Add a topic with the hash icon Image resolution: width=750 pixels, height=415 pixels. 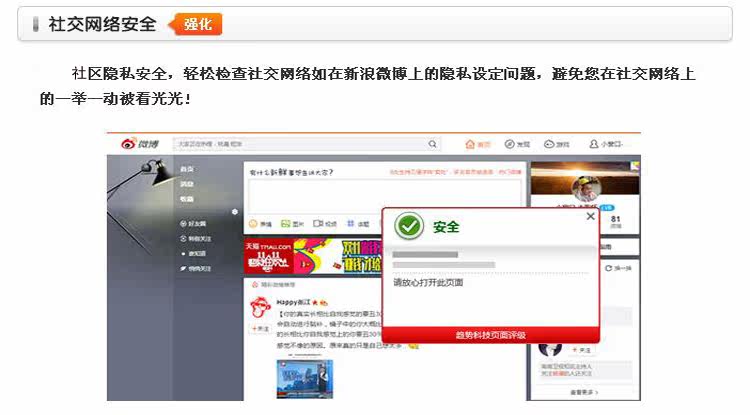coord(358,224)
